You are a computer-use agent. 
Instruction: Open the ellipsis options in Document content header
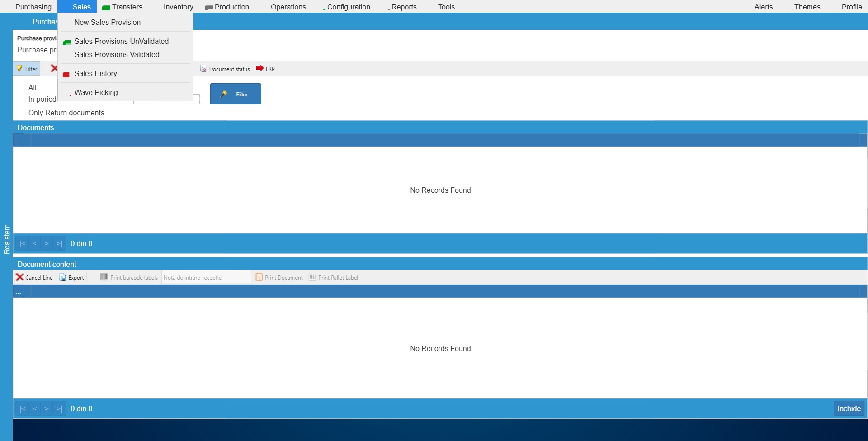pos(19,292)
